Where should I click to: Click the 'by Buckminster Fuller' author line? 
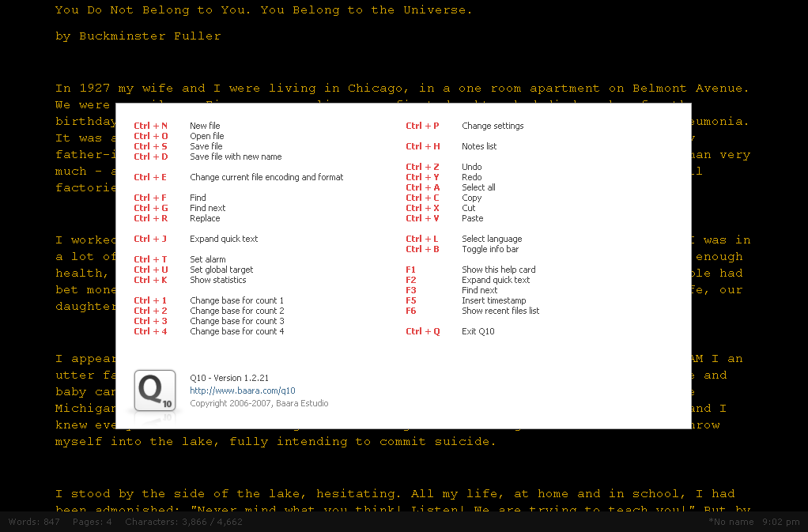pyautogui.click(x=138, y=36)
